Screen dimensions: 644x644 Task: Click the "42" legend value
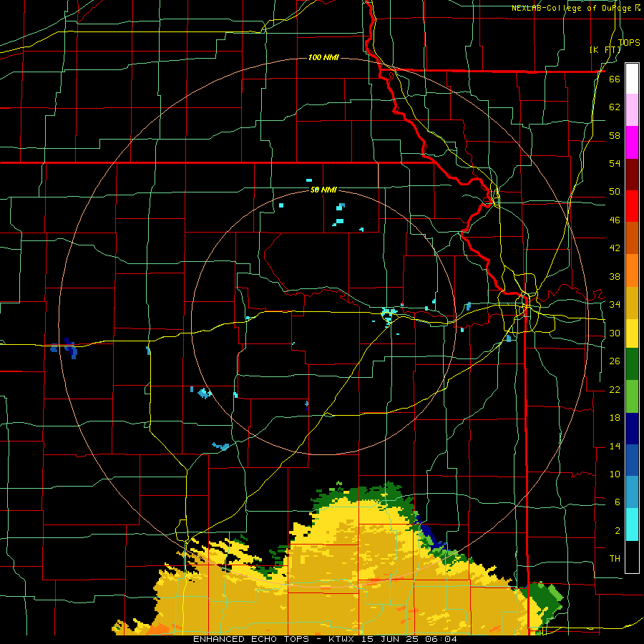click(x=615, y=248)
